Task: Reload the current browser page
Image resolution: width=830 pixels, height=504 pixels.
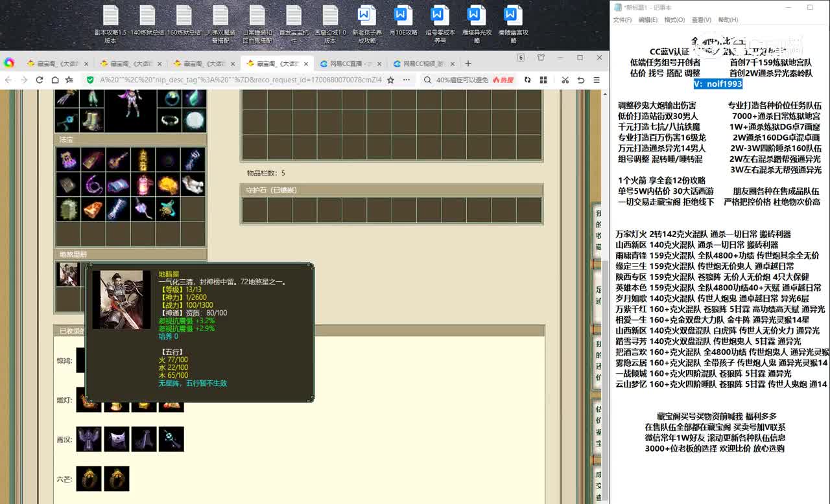Action: (40, 80)
